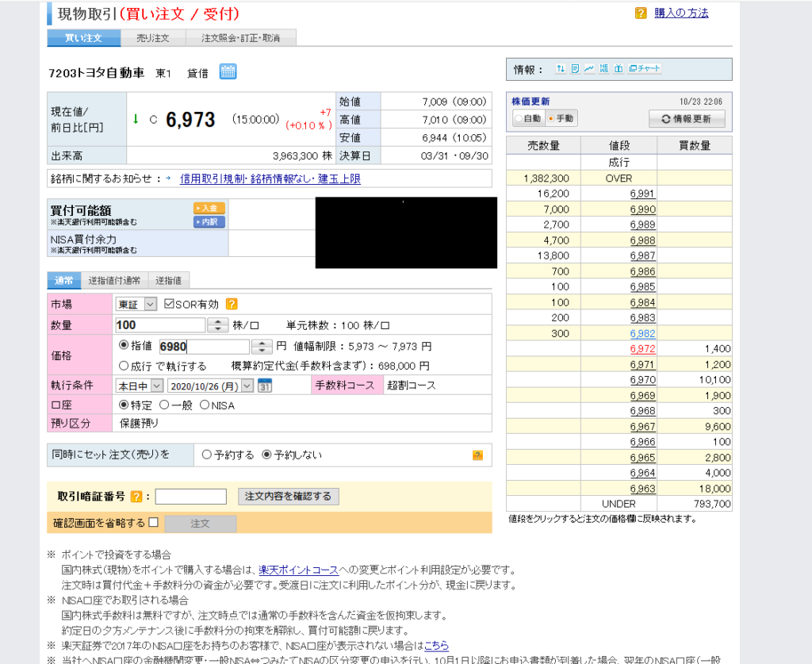Viewport: 812px width, 664px height.
Task: Open the calendar icon beside トヨタ自動車
Action: coord(228,71)
